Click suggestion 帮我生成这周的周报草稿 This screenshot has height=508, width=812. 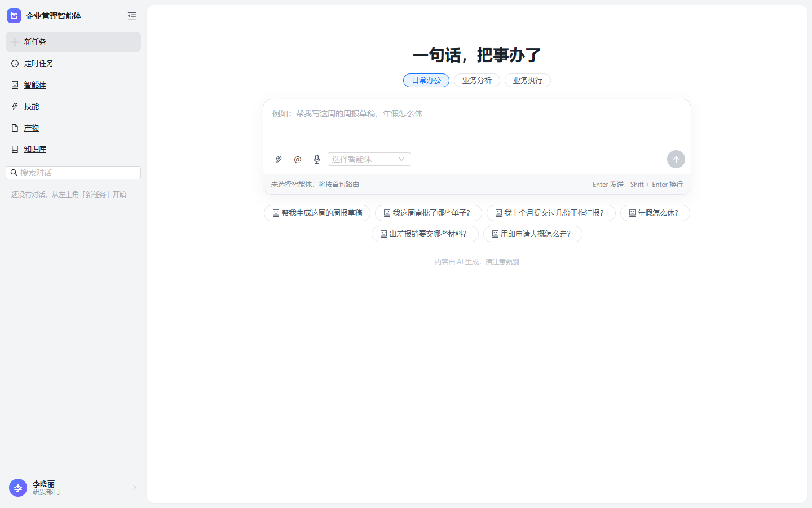coord(317,213)
